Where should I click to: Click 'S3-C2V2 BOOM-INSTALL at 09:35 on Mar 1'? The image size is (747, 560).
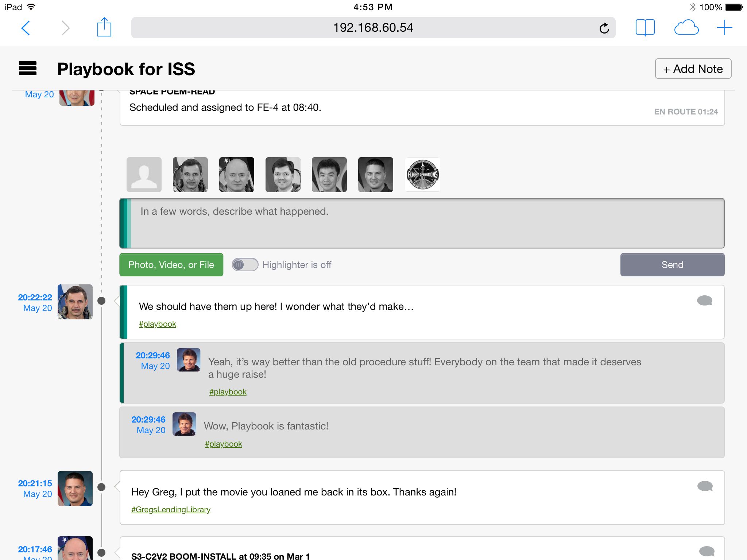pyautogui.click(x=220, y=556)
